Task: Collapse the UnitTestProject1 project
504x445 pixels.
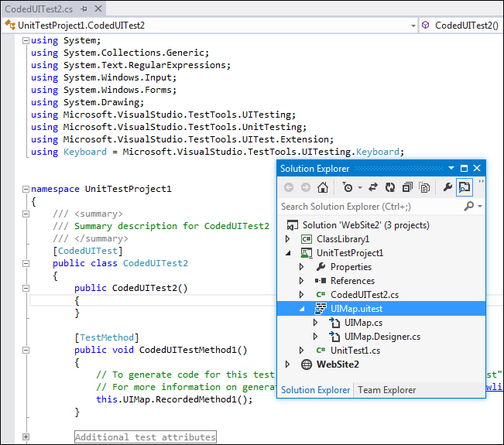Action: pyautogui.click(x=288, y=253)
